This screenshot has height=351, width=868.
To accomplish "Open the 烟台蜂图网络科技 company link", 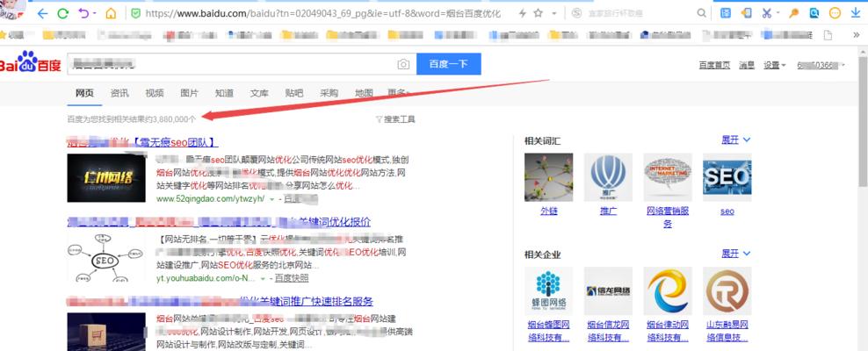I will coord(548,331).
